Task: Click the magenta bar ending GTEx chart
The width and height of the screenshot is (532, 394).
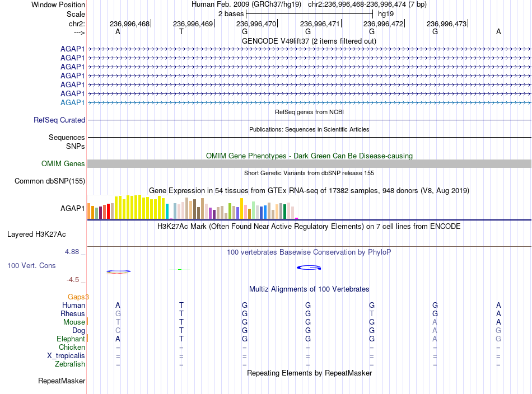Action: (296, 218)
